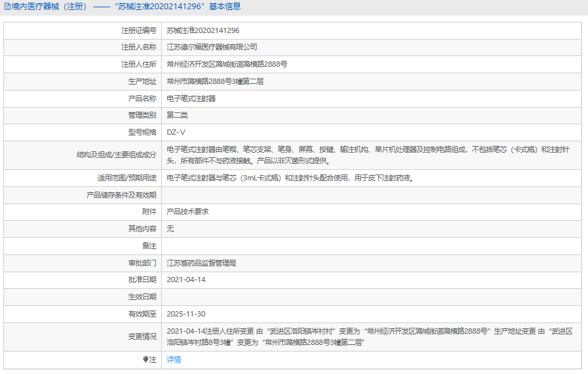
Task: Click the 注册人名称 label
Action: click(x=139, y=47)
